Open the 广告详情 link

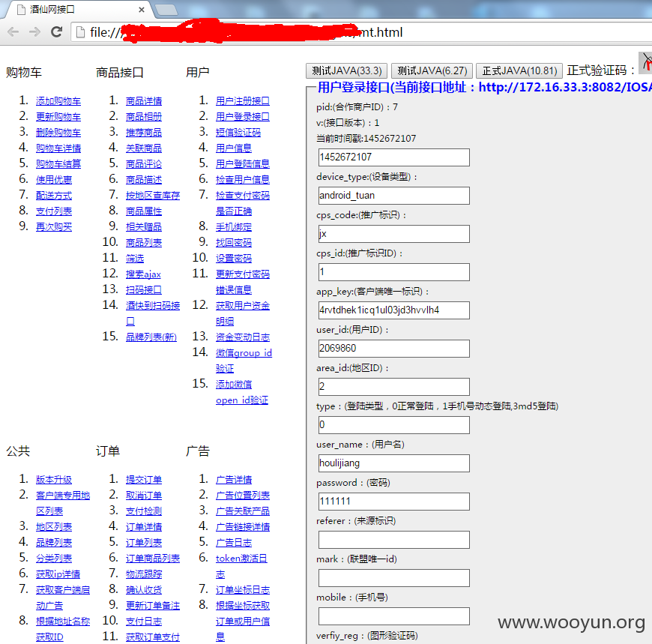234,480
